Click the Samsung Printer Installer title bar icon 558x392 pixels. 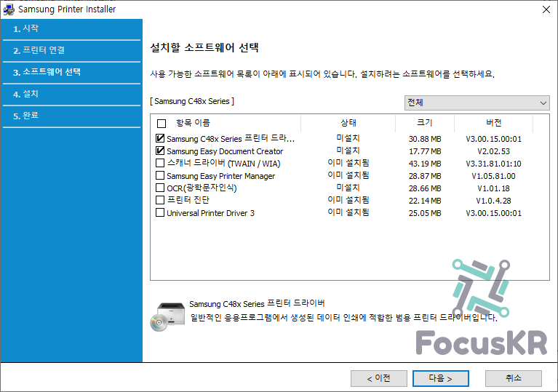(9, 9)
